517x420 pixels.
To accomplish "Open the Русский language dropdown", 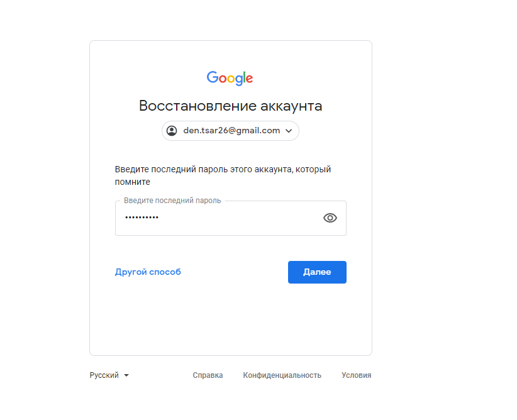I will (x=109, y=375).
